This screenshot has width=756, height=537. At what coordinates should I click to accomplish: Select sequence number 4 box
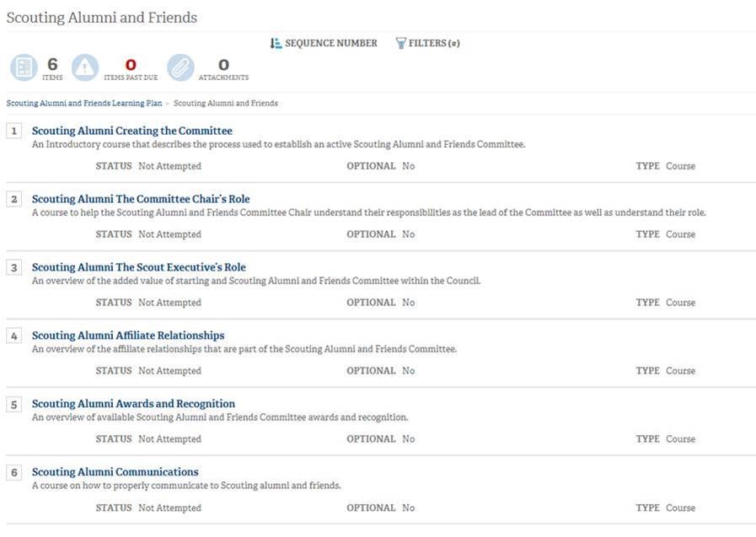point(14,336)
